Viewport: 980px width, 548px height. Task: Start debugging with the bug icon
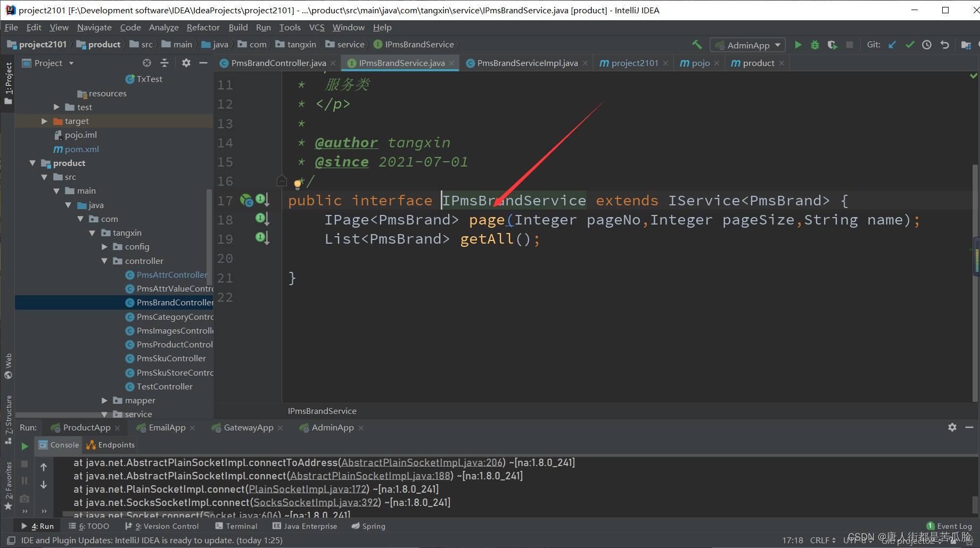tap(815, 45)
